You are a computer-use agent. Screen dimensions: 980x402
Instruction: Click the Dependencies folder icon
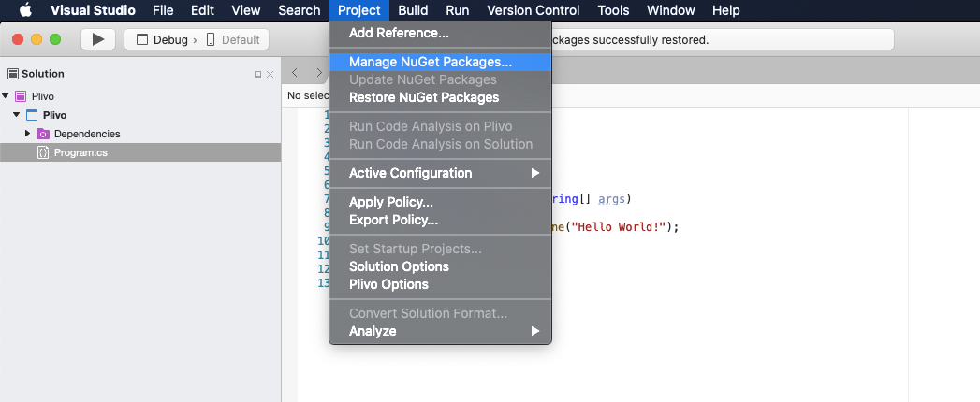43,134
